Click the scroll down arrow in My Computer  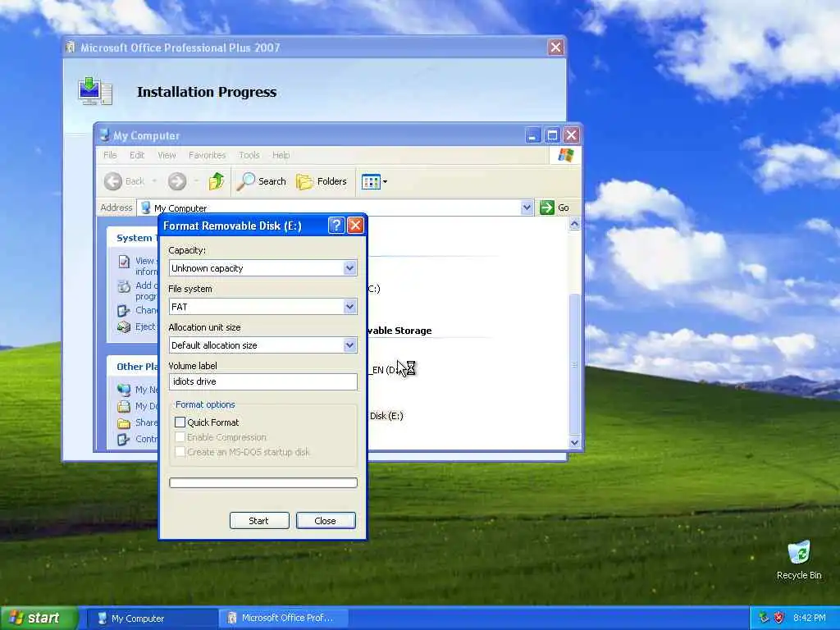coord(574,442)
